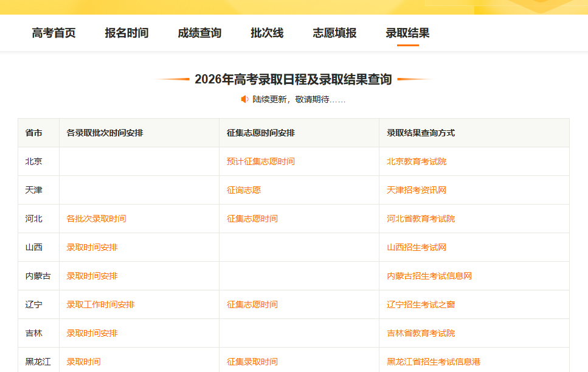Select the 录取结果 tab
Viewport: 588px width, 372px height.
407,33
